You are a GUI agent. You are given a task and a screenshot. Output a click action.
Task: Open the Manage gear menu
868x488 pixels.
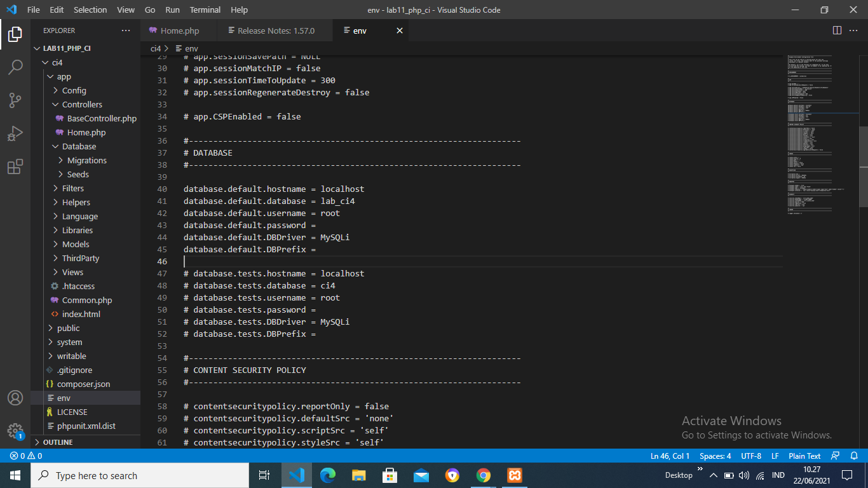tap(15, 431)
